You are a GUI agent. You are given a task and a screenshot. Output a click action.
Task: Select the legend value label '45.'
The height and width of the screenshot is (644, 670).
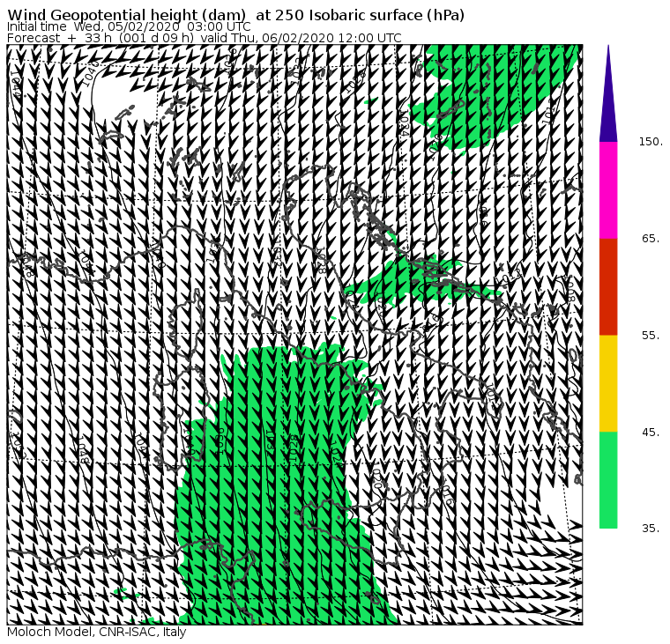[x=651, y=433]
